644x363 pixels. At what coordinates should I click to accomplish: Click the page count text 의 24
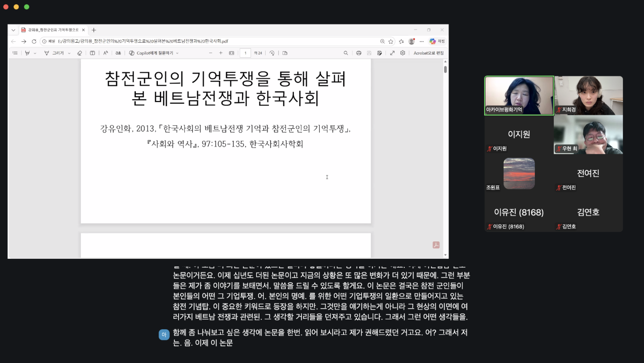click(x=258, y=53)
